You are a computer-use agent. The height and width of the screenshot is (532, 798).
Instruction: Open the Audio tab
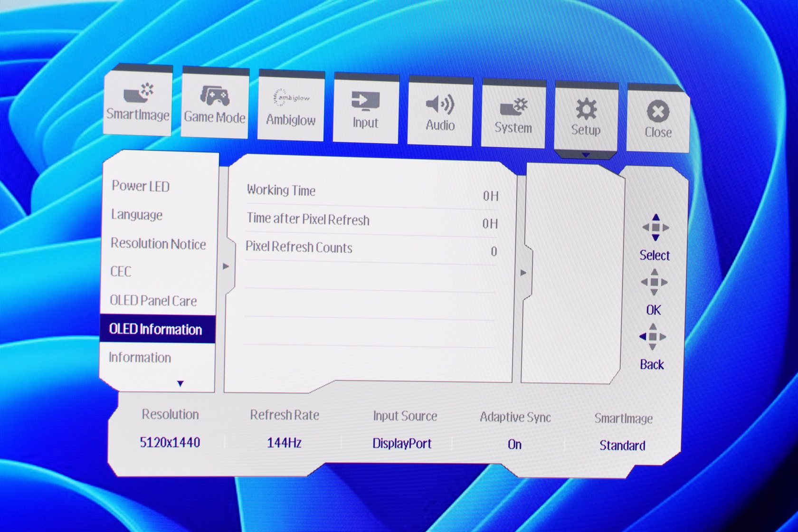(x=440, y=112)
